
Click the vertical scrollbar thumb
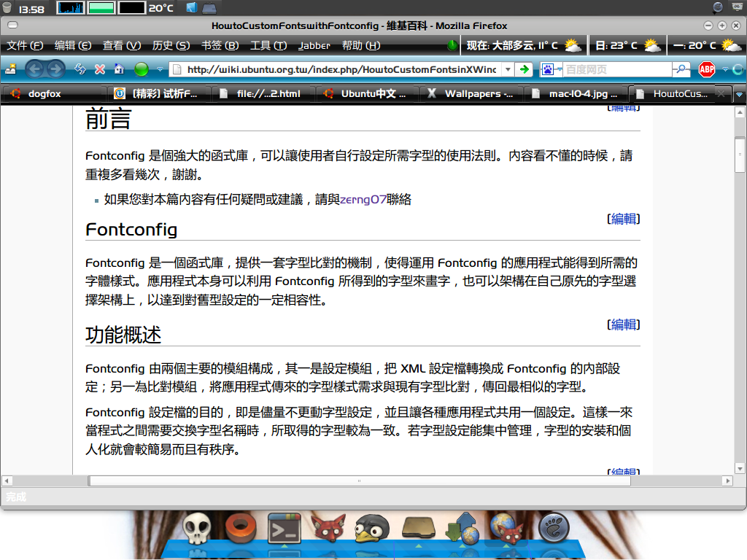coord(740,155)
